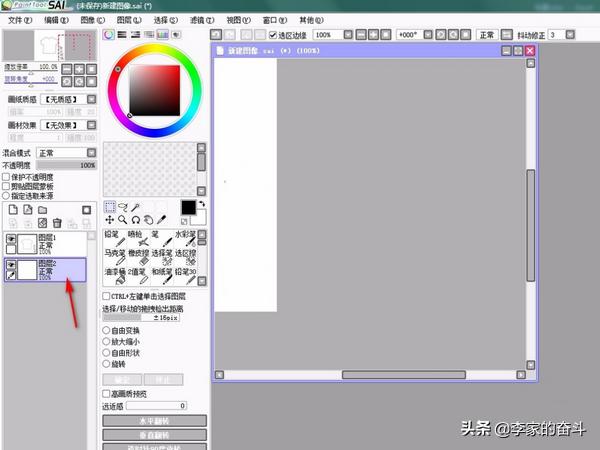Select the move tool
Image resolution: width=600 pixels, height=450 pixels.
(110, 220)
